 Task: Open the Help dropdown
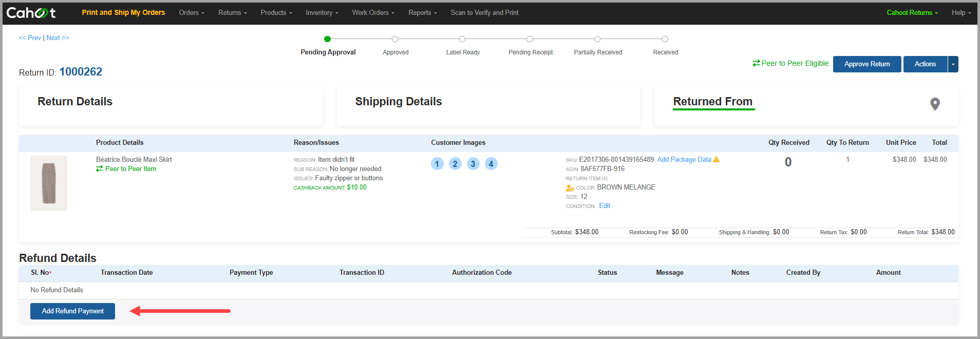tap(961, 12)
